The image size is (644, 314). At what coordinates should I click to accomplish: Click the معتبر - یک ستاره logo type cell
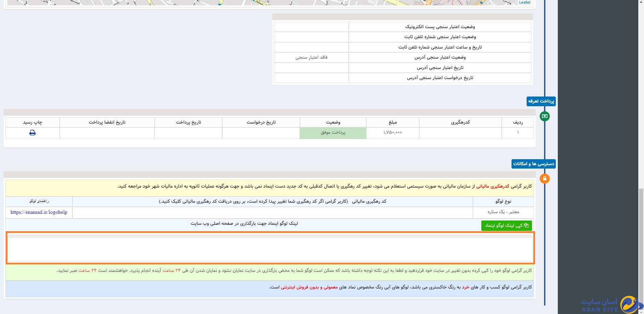point(503,212)
